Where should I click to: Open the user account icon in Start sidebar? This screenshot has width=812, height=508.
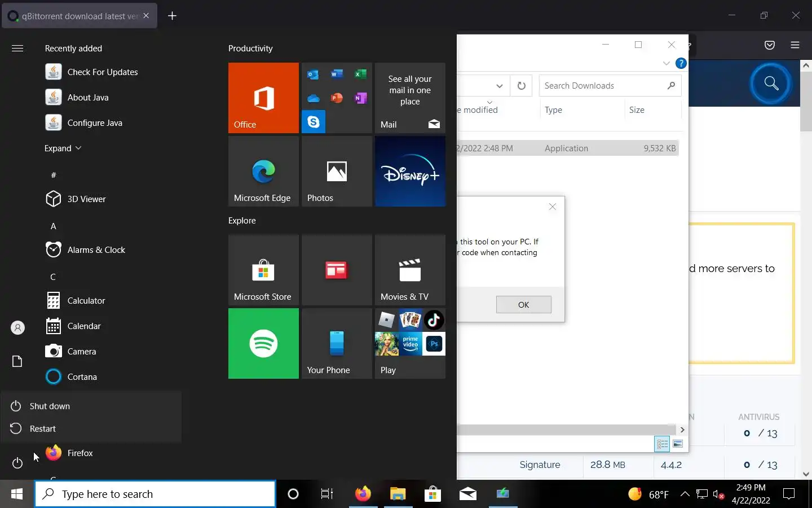coord(17,327)
